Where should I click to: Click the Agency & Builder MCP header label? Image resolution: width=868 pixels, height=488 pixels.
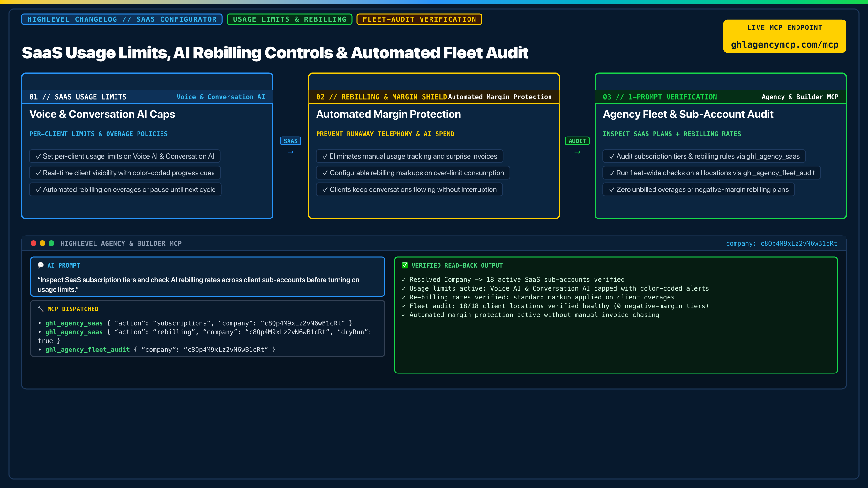point(800,97)
